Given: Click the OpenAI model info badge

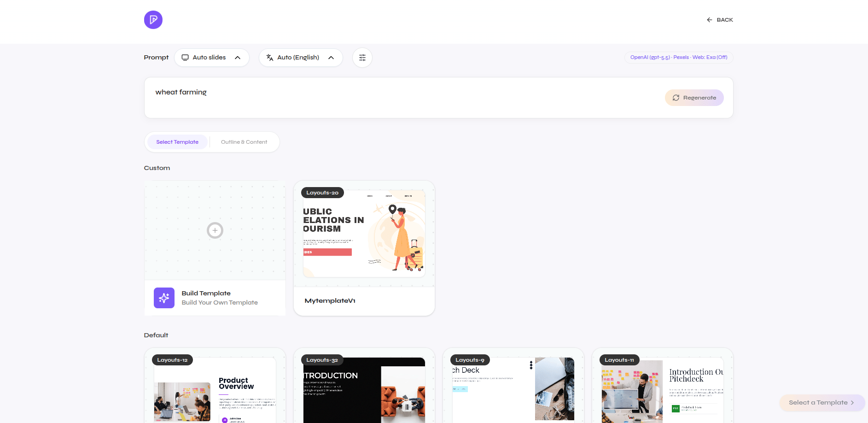Looking at the screenshot, I should click(679, 57).
